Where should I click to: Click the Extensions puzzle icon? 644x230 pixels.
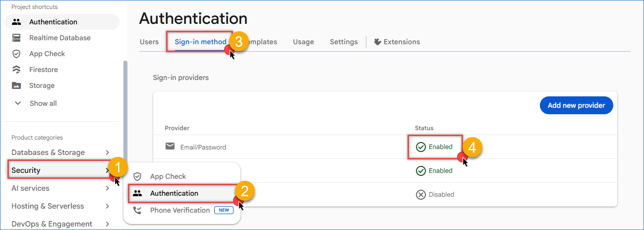pos(377,42)
